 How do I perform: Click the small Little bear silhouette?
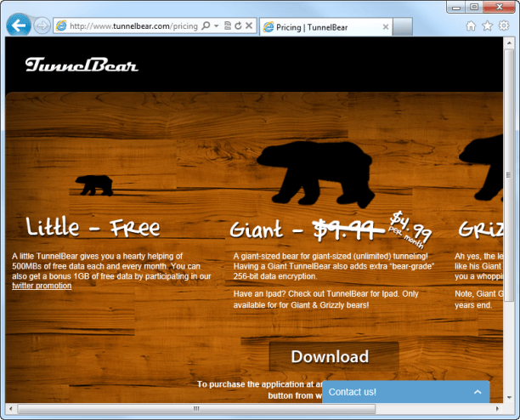pyautogui.click(x=94, y=185)
